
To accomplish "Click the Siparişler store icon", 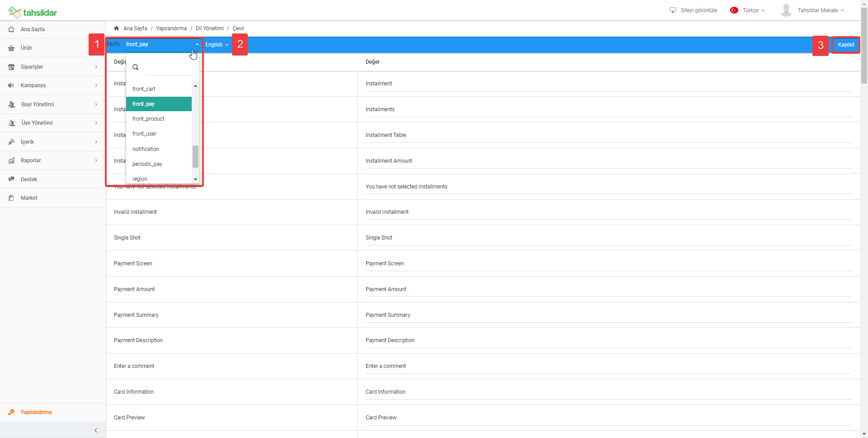I will (11, 67).
